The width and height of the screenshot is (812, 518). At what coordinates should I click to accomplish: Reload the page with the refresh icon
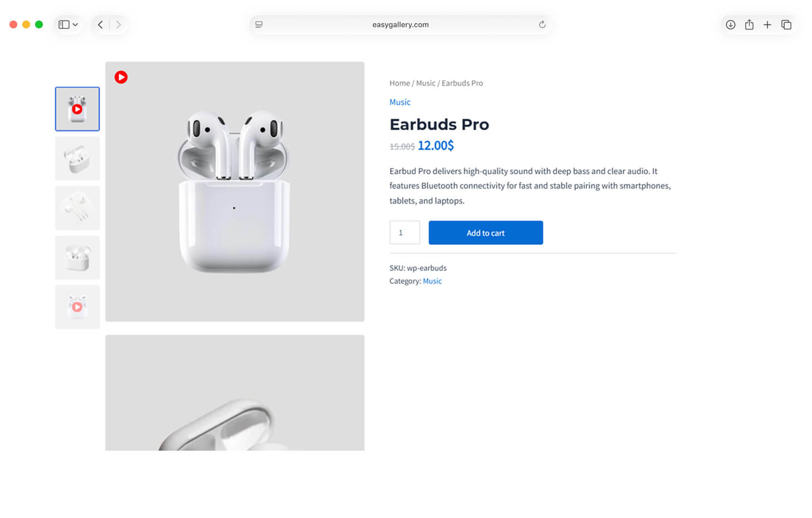pyautogui.click(x=542, y=24)
